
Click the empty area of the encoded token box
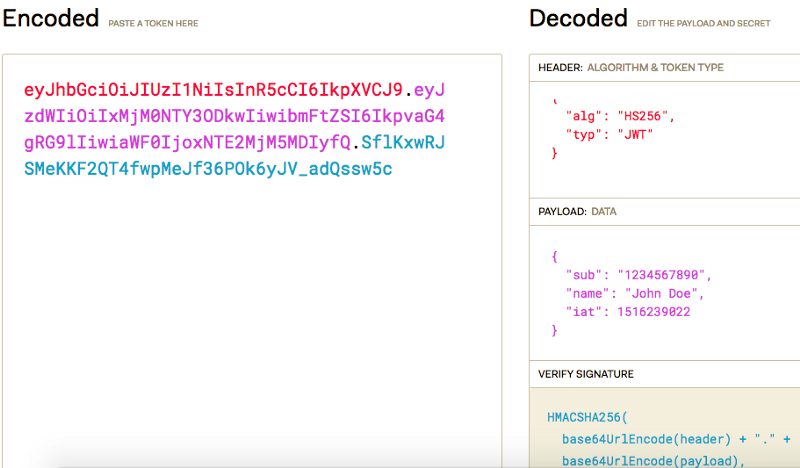252,316
